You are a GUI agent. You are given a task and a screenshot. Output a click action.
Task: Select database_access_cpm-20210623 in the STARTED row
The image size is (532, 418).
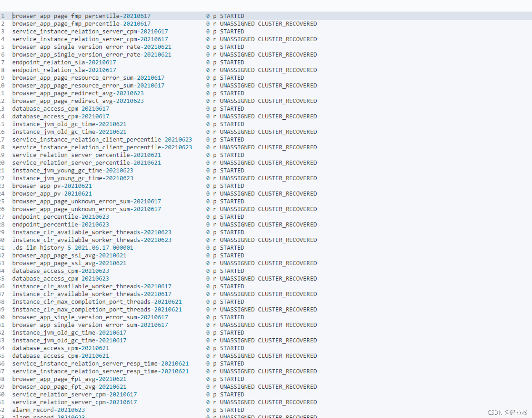(61, 271)
